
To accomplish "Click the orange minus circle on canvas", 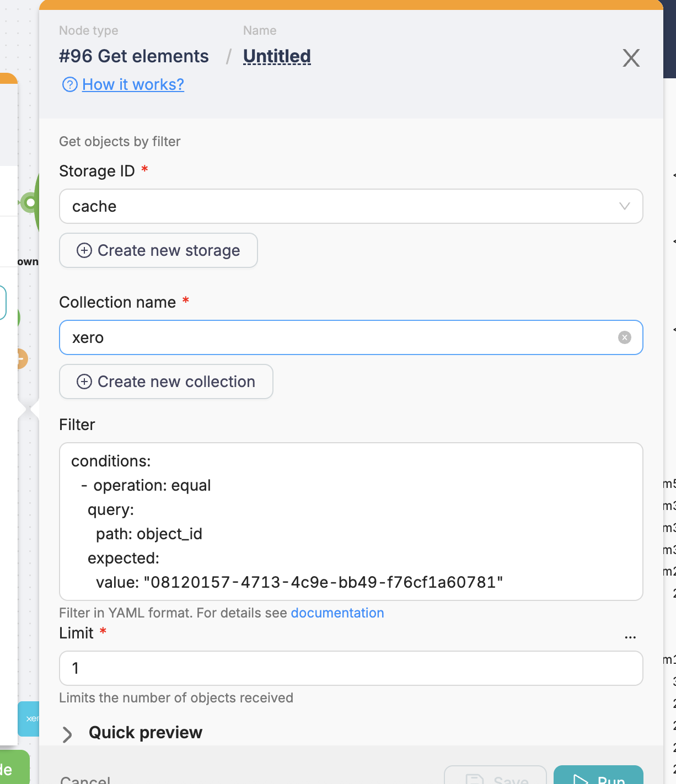I will (x=21, y=359).
